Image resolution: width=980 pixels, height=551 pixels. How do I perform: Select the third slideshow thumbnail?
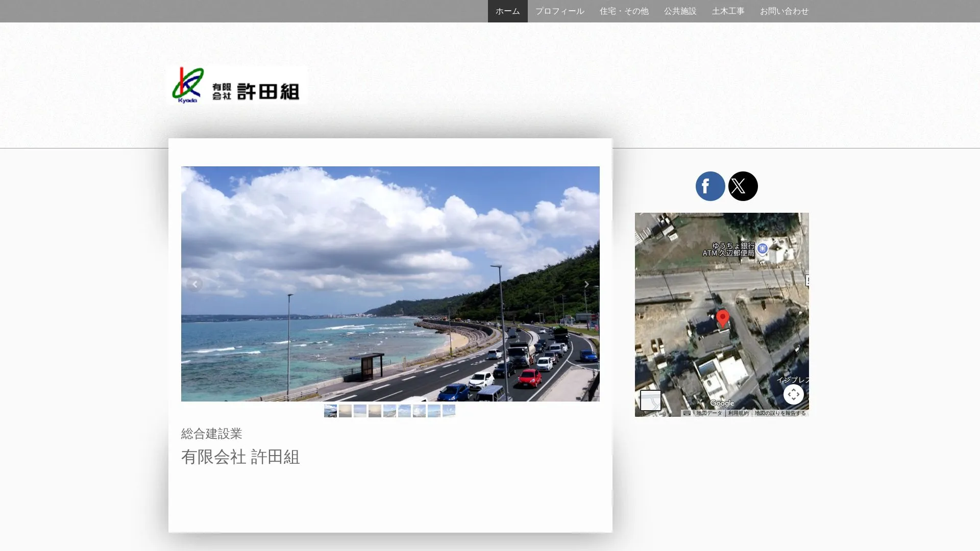pyautogui.click(x=360, y=411)
